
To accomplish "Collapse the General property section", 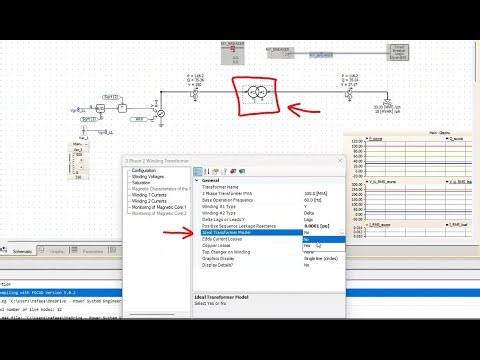I will click(x=197, y=180).
